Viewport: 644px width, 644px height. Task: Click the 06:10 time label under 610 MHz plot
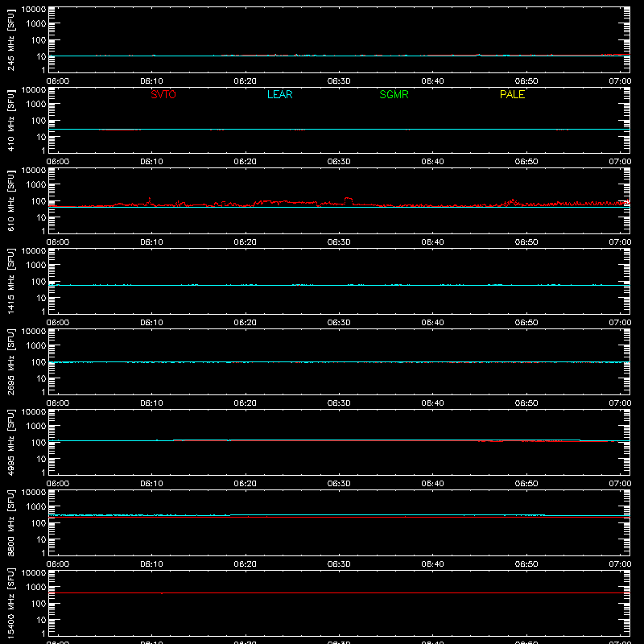[151, 242]
